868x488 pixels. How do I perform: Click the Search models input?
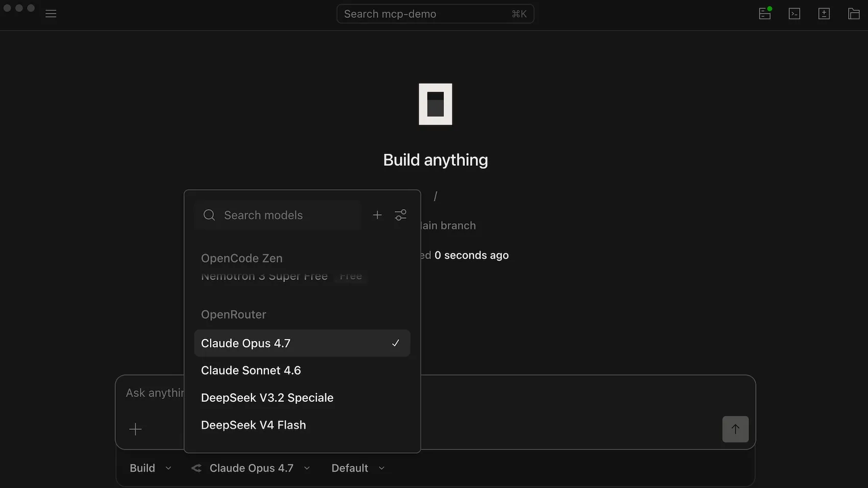pos(278,215)
